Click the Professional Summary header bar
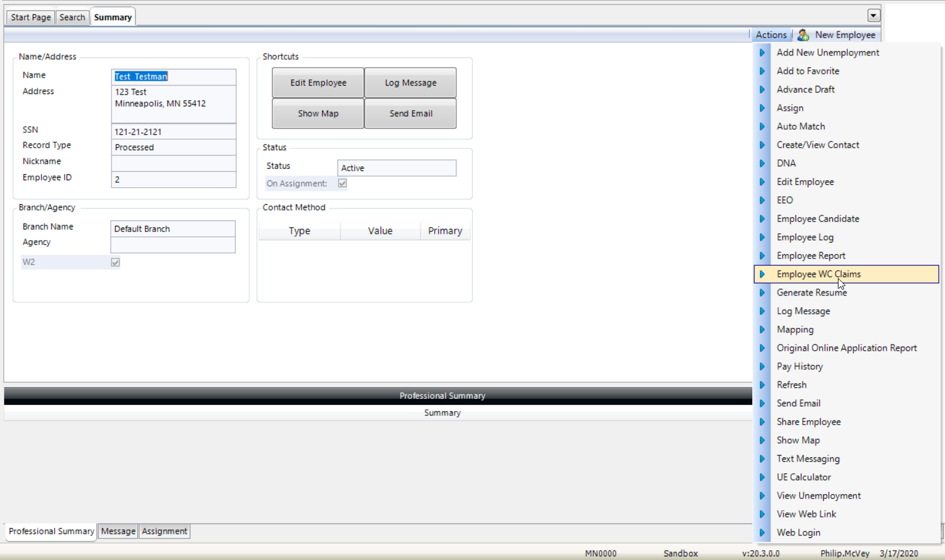 (x=378, y=396)
